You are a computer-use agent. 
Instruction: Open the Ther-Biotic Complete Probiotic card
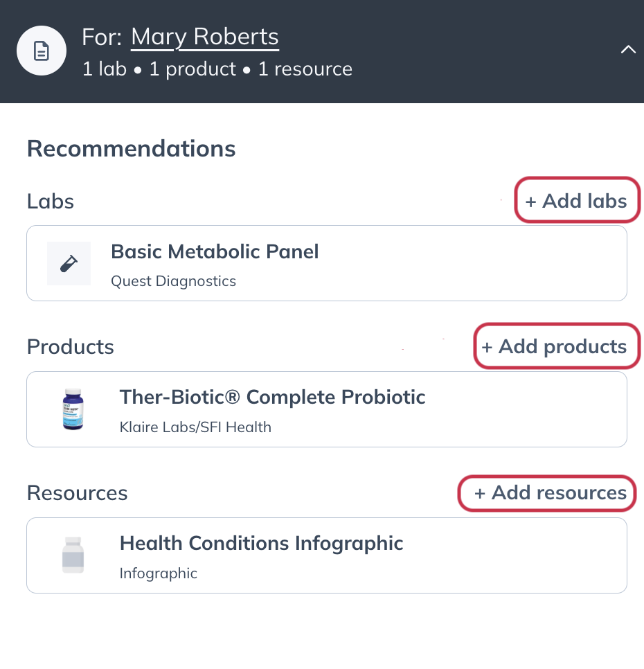coord(327,409)
